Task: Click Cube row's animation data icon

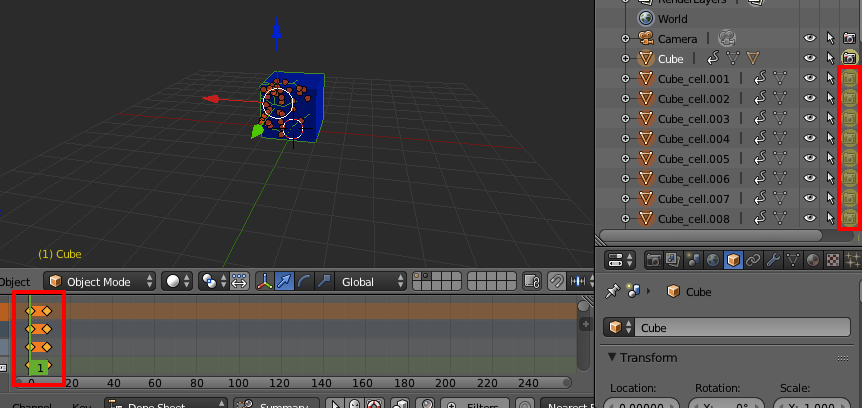Action: pos(714,58)
